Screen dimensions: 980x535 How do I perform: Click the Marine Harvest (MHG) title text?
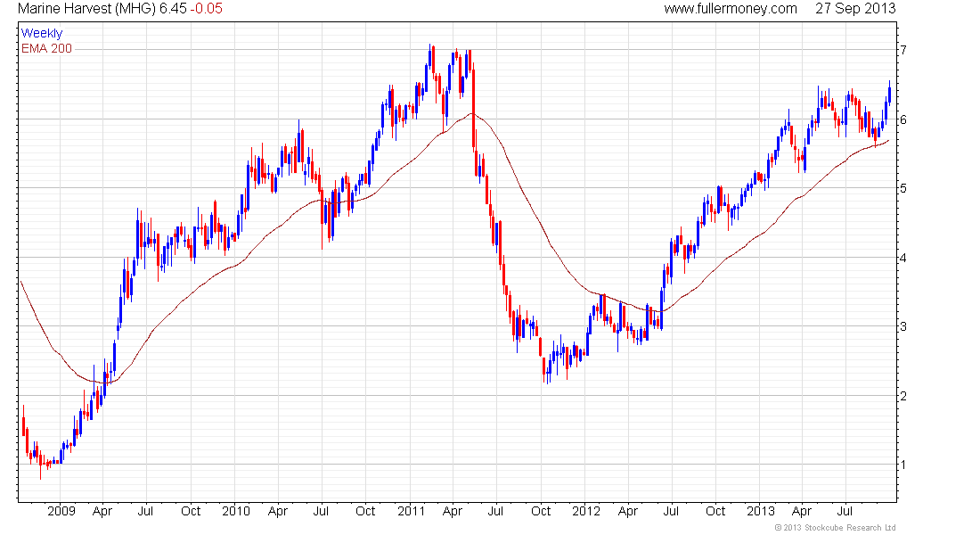(87, 9)
